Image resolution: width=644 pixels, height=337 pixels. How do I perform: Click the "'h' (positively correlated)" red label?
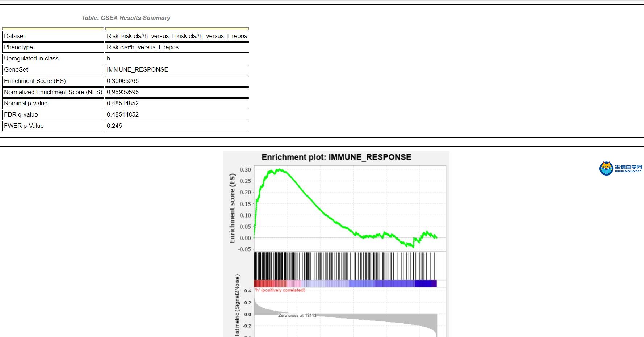pyautogui.click(x=280, y=290)
